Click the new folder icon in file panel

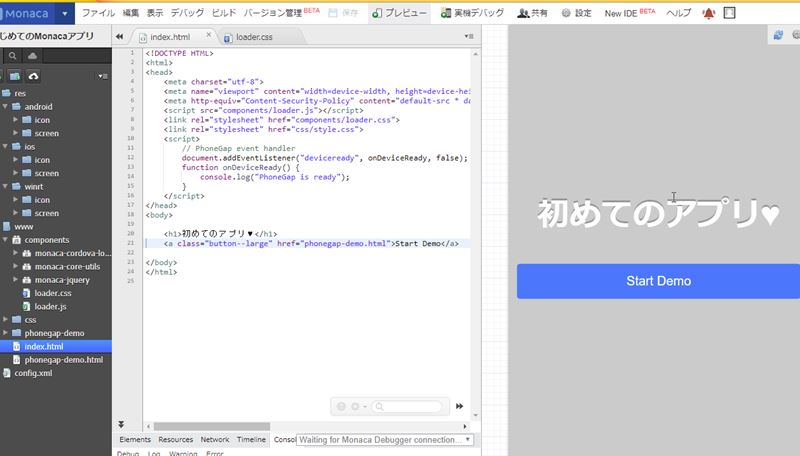[14, 76]
